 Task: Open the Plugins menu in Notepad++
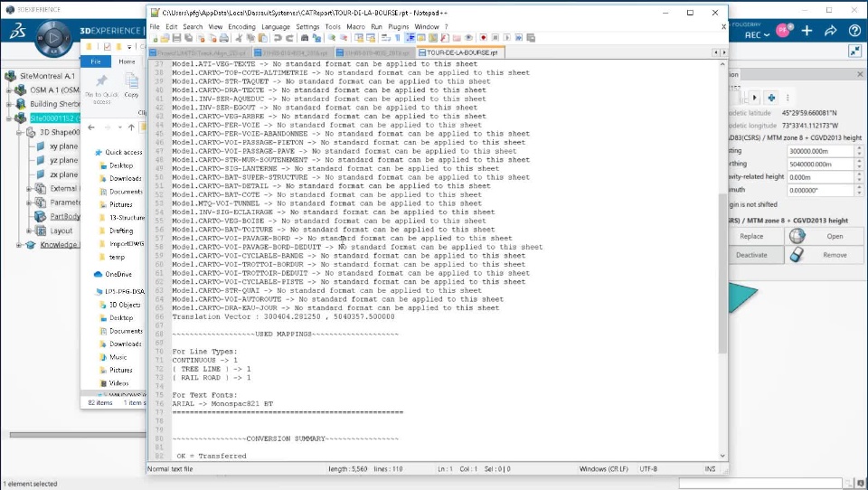click(x=398, y=26)
